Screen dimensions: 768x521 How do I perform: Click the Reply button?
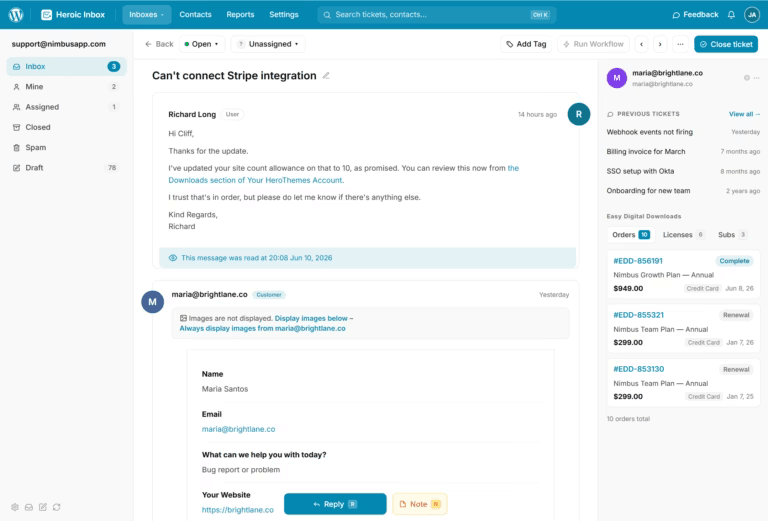pyautogui.click(x=335, y=504)
